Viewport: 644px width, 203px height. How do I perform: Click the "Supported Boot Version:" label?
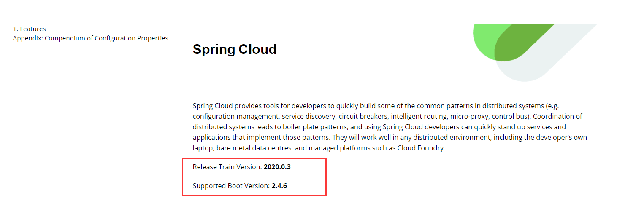[231, 186]
